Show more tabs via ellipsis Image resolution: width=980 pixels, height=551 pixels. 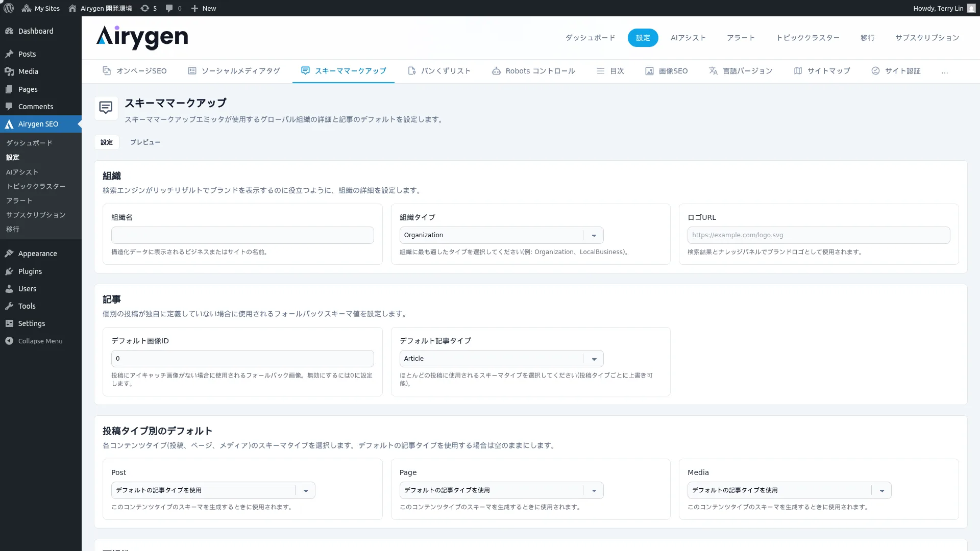(945, 71)
